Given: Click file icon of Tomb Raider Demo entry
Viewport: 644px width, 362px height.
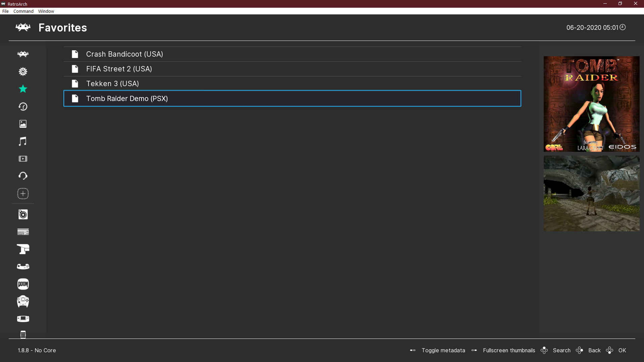Looking at the screenshot, I should pos(75,99).
